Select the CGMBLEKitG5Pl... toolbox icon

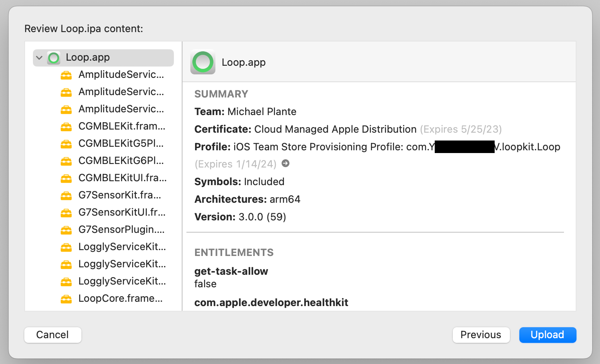click(x=66, y=144)
